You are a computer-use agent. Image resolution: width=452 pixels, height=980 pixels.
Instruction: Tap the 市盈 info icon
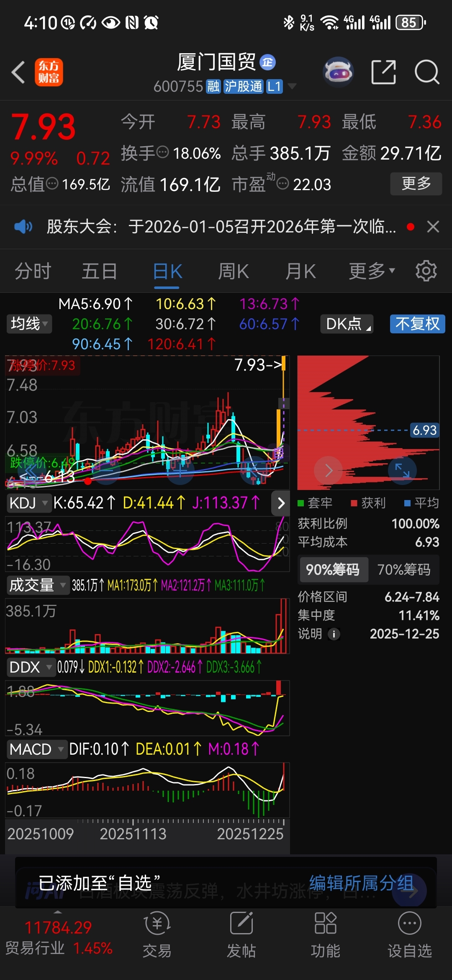click(283, 183)
